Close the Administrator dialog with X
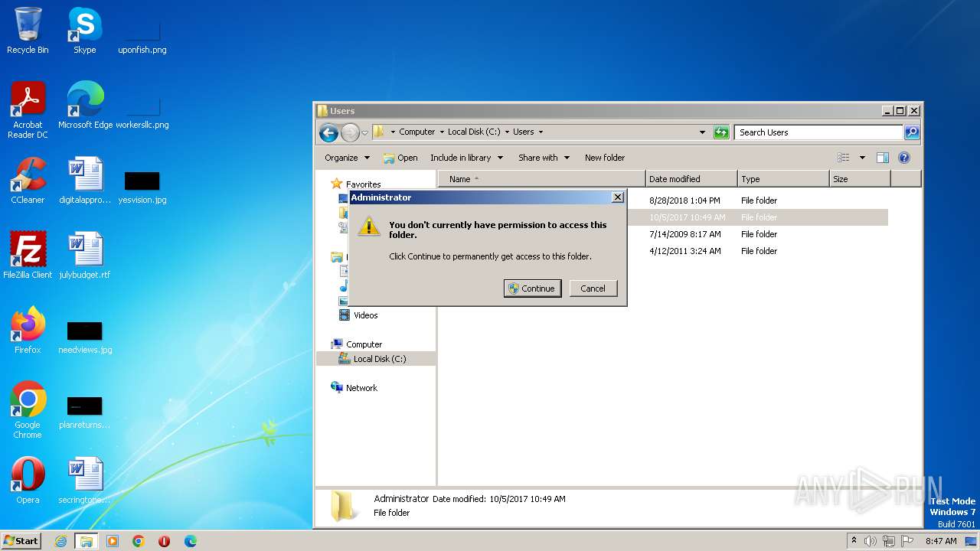The width and height of the screenshot is (980, 551). tap(618, 197)
